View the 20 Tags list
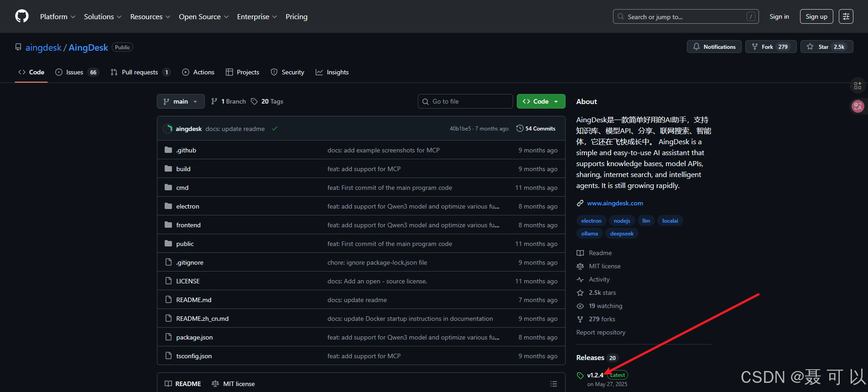Viewport: 868px width, 392px height. pyautogui.click(x=267, y=101)
